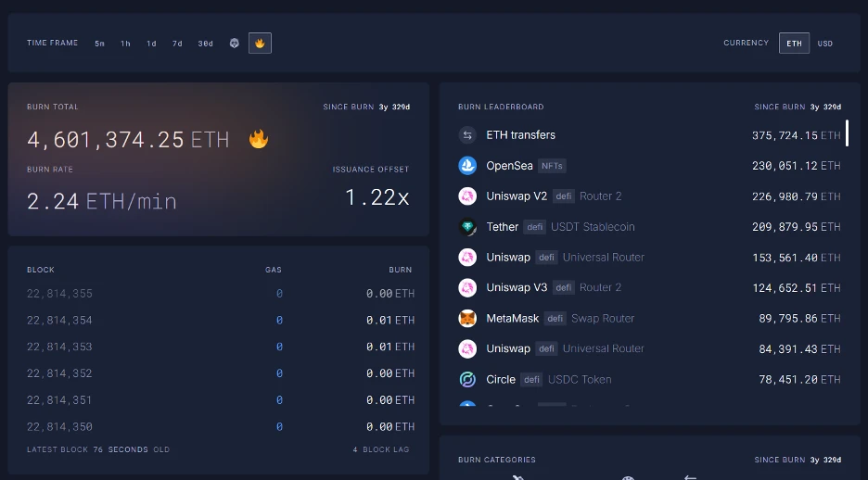This screenshot has width=868, height=480.
Task: Switch currency to USD
Action: [x=824, y=44]
